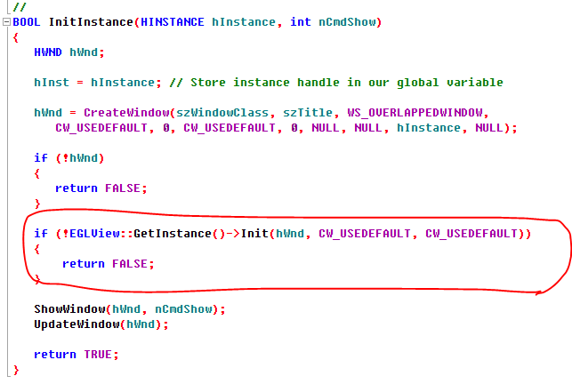Click szWindowClass argument
The image size is (572, 392).
[x=222, y=113]
